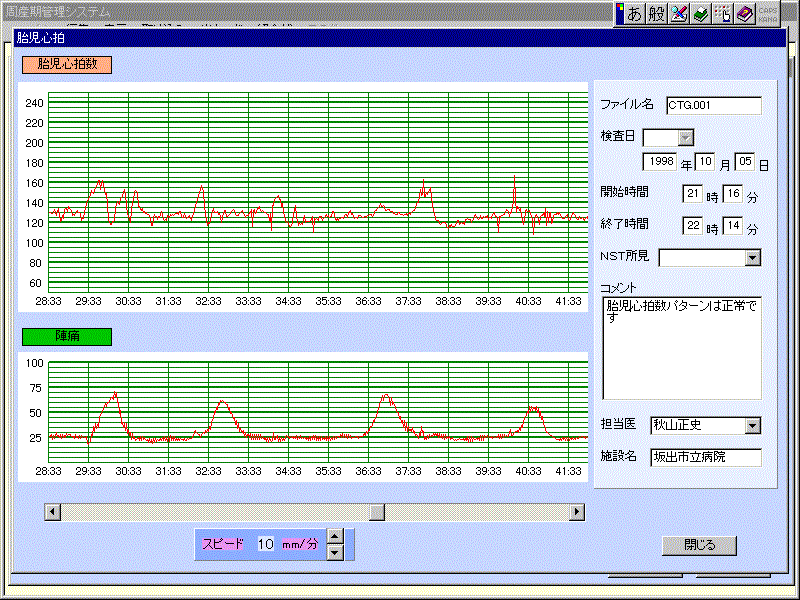Select the あ hiragana input mode on IME bar
The height and width of the screenshot is (600, 800).
634,14
